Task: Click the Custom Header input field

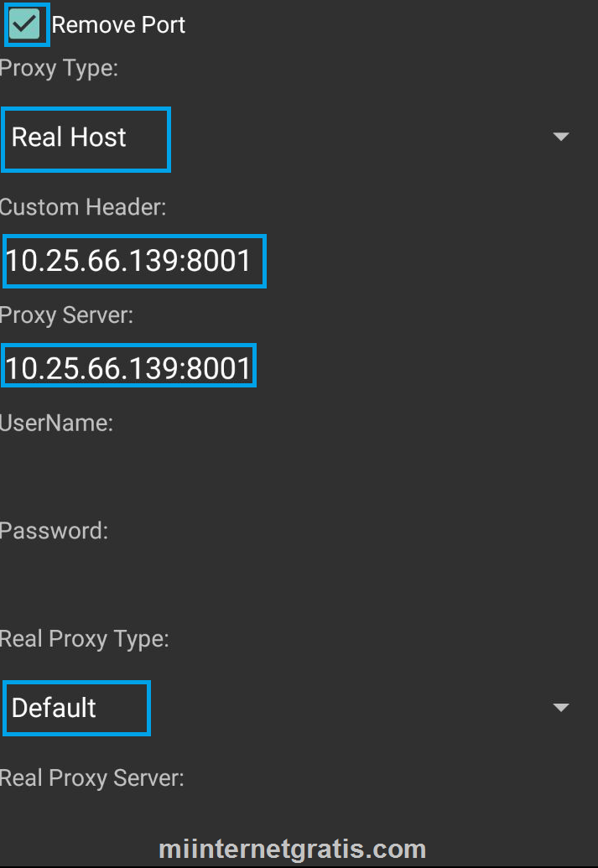Action: (x=299, y=260)
